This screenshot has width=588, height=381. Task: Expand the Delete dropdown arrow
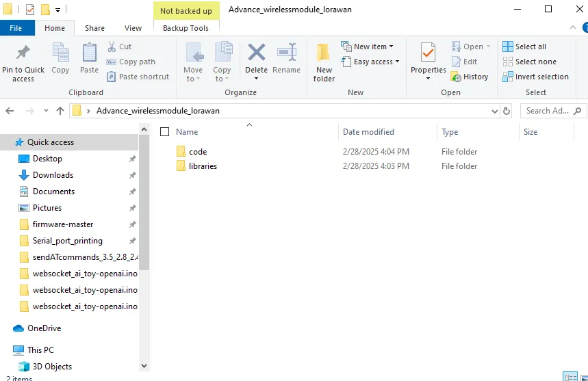tap(257, 79)
